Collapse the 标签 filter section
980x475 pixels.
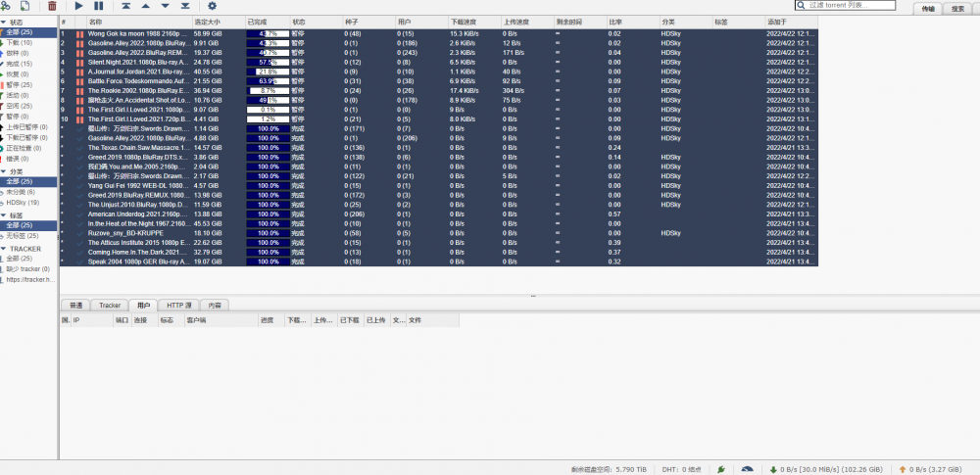pyautogui.click(x=4, y=215)
